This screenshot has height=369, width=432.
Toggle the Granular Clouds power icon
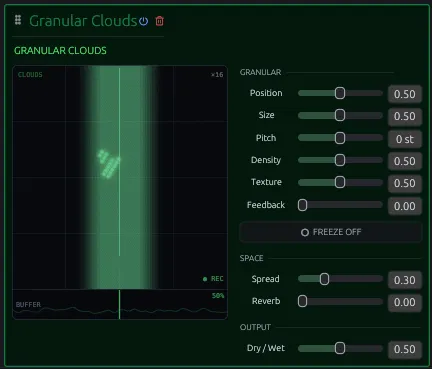click(144, 21)
